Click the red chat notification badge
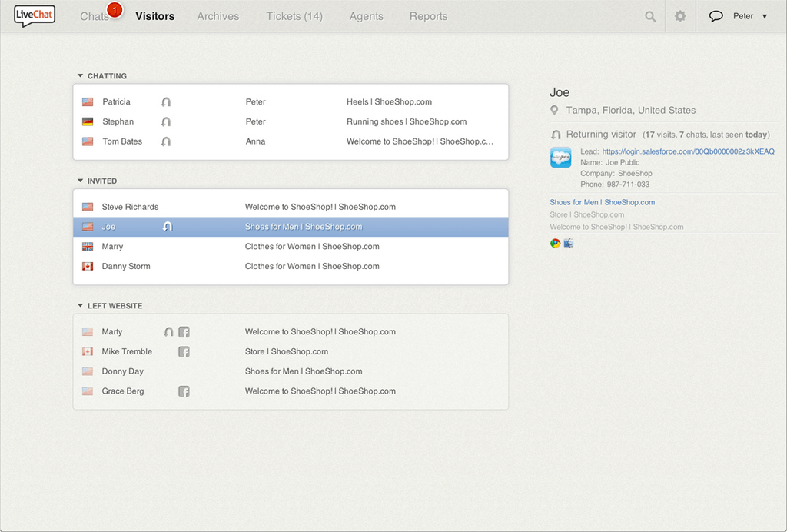This screenshot has height=532, width=787. [115, 10]
